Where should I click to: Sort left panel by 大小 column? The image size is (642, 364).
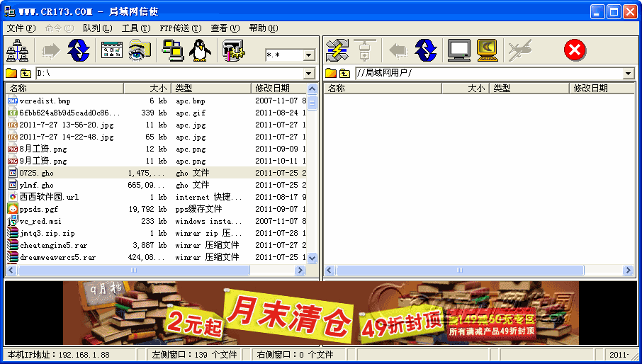pyautogui.click(x=147, y=88)
